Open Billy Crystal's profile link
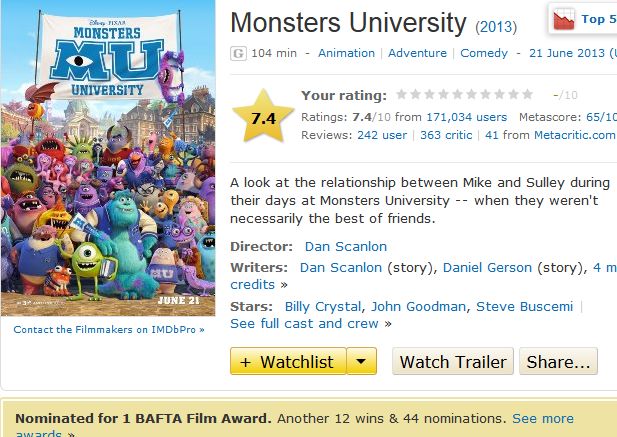 coord(321,306)
